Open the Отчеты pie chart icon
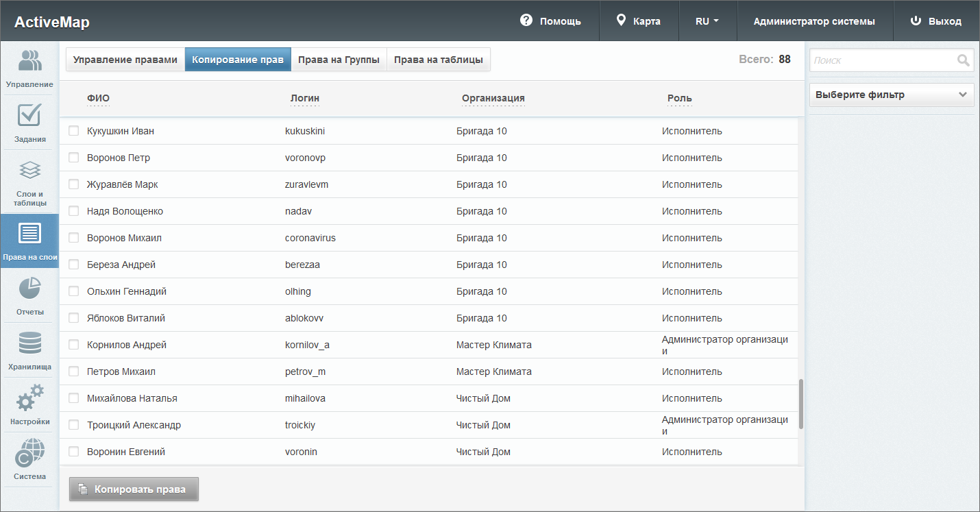 (x=29, y=289)
